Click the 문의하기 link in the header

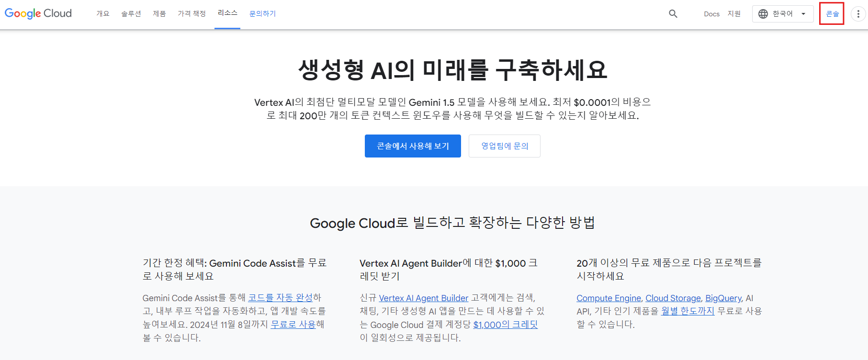coord(263,14)
